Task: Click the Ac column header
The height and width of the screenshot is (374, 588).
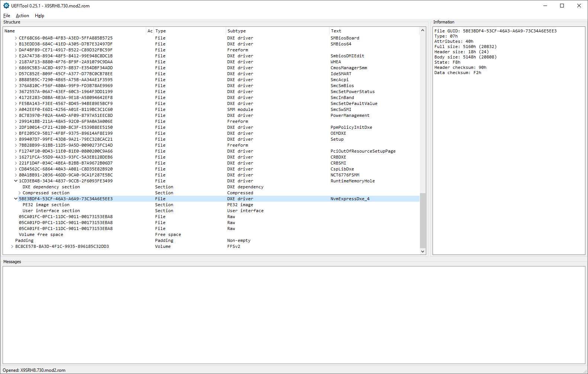Action: (150, 31)
